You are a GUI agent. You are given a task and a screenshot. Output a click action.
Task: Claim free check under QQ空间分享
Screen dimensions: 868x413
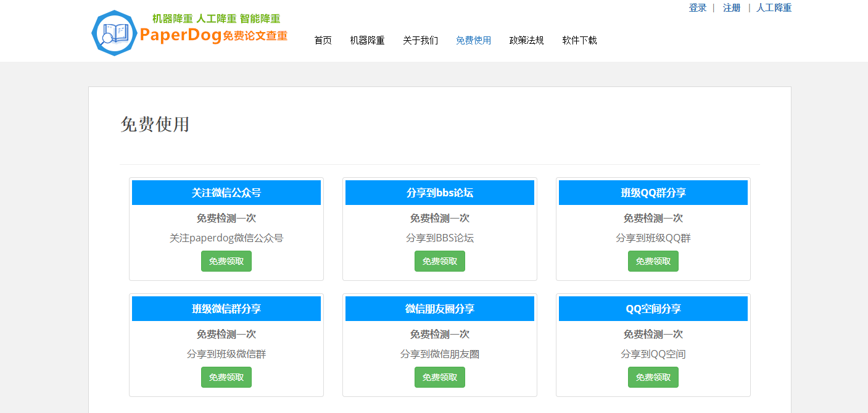(653, 377)
